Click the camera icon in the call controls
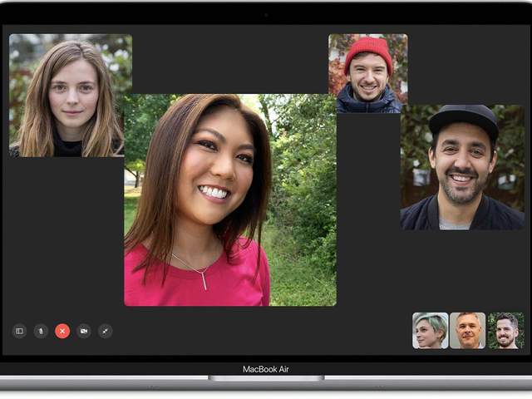This screenshot has width=532, height=399. click(x=84, y=331)
